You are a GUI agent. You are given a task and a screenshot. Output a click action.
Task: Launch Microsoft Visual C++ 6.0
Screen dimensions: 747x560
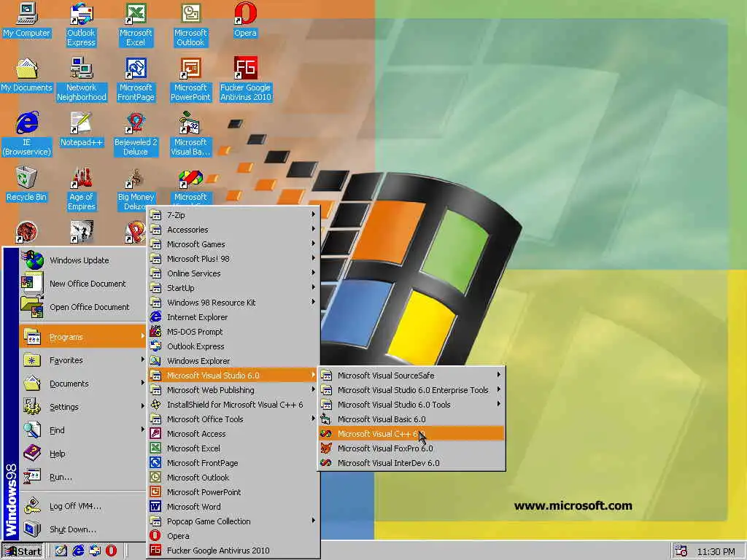coord(411,434)
